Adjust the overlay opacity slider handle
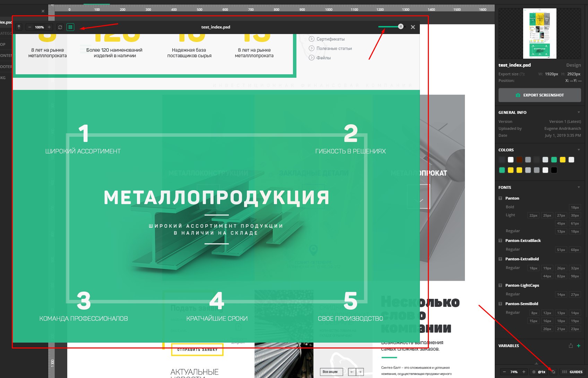Viewport: 588px width, 378px height. 401,26
